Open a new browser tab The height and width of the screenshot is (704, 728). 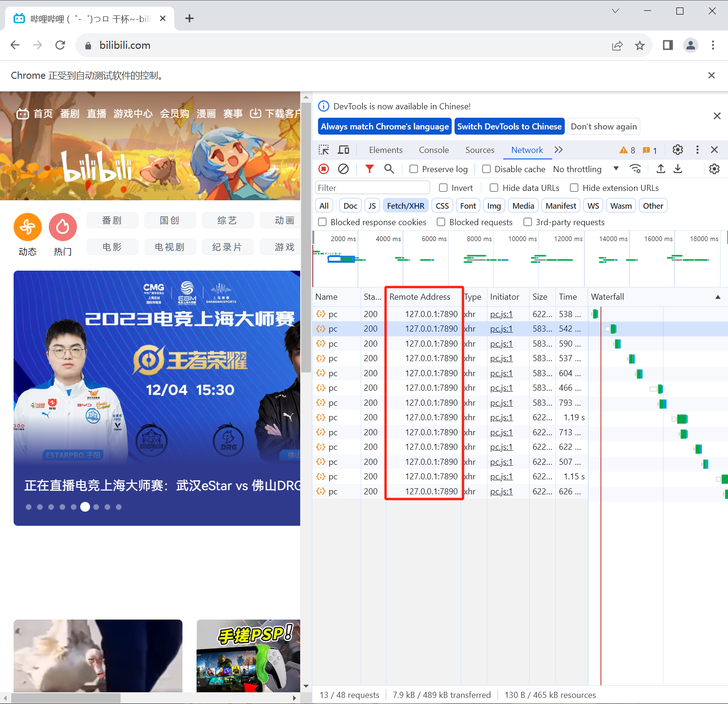tap(190, 18)
